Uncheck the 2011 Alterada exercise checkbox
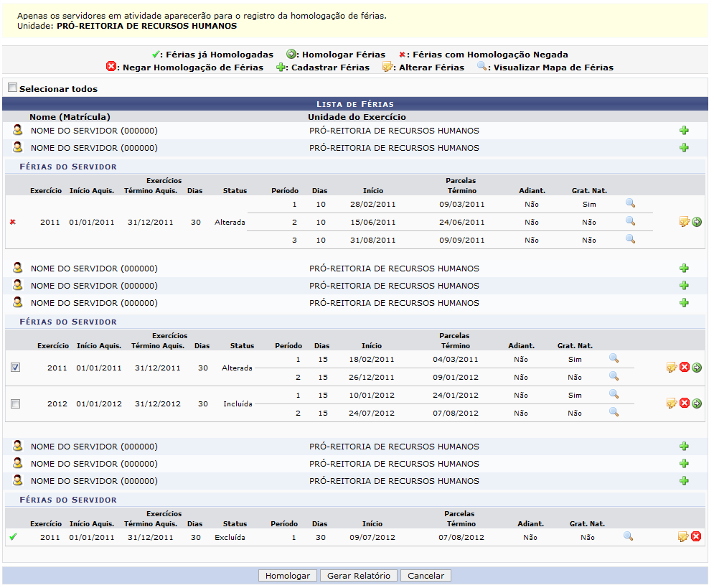This screenshot has width=714, height=588. click(16, 368)
